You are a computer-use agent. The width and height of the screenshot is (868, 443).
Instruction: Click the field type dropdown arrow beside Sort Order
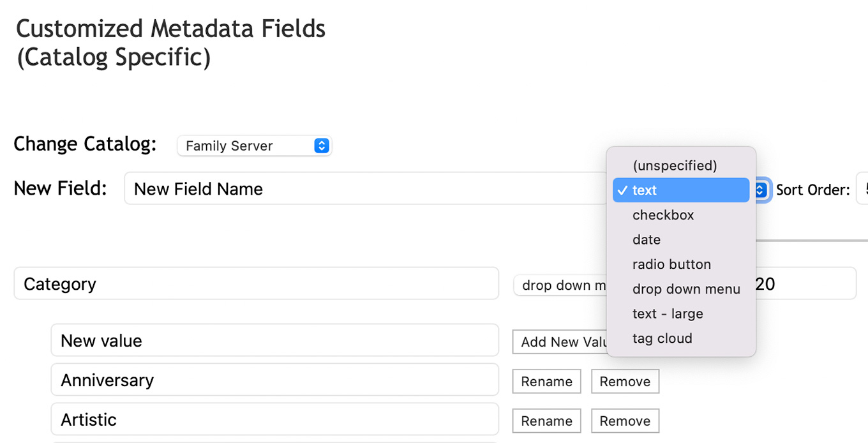761,190
